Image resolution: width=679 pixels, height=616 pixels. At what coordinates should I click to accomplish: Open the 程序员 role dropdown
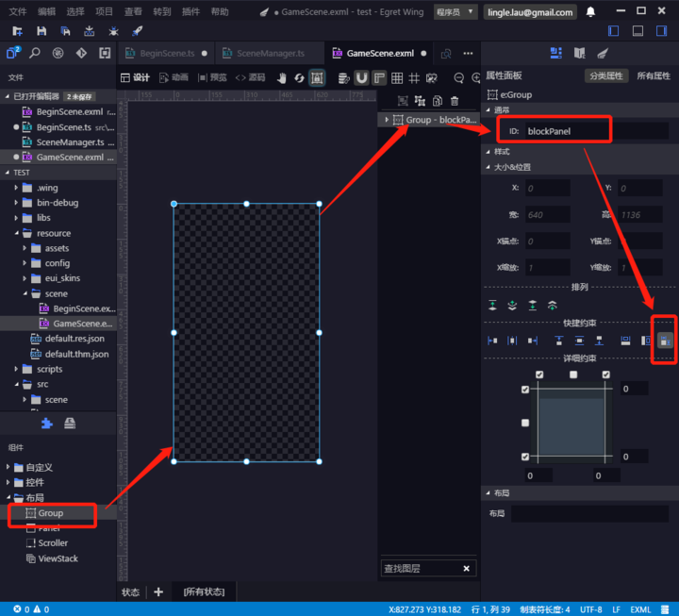click(455, 12)
